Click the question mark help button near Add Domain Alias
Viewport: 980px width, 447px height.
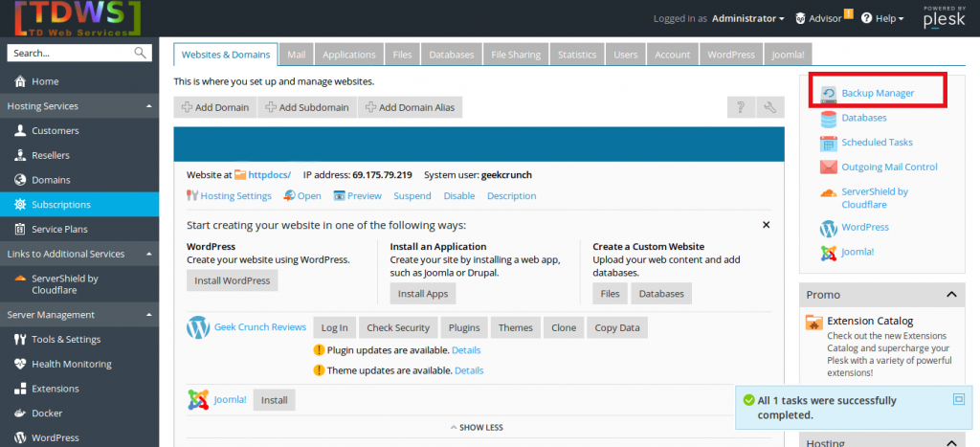pos(741,107)
